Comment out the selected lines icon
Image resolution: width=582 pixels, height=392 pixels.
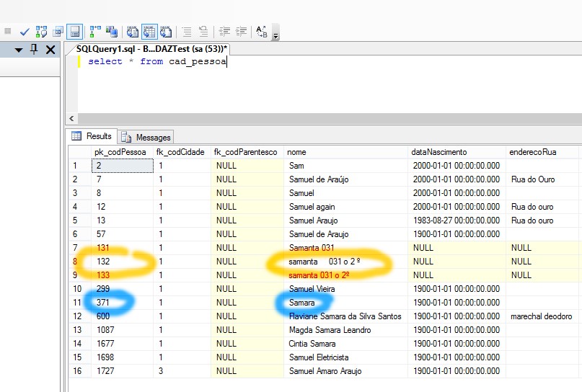click(187, 32)
